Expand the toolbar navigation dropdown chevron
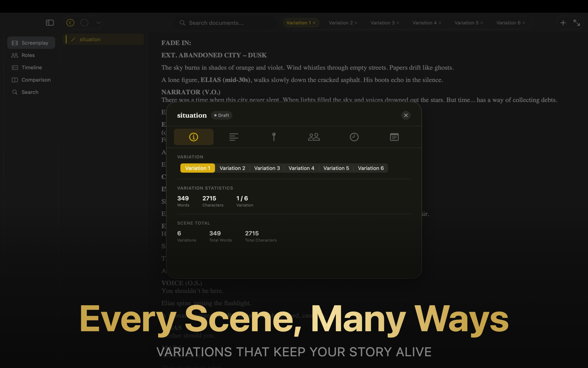Image resolution: width=588 pixels, height=368 pixels. click(x=98, y=23)
